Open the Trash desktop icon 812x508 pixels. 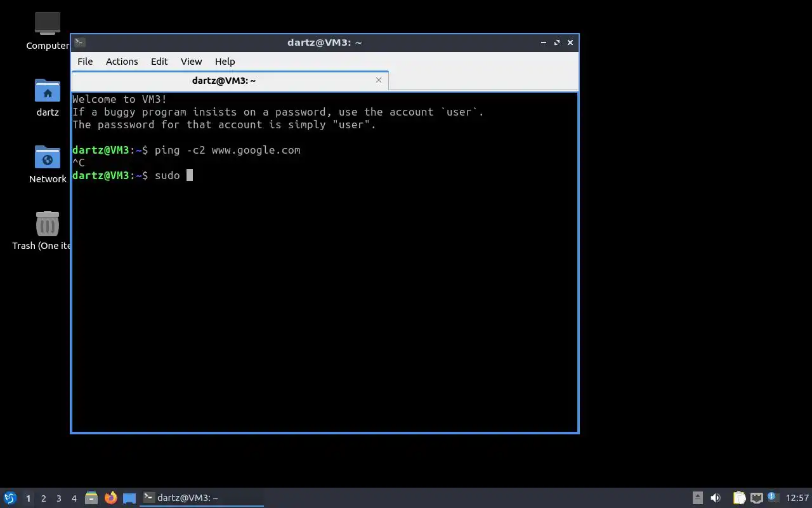(48, 224)
